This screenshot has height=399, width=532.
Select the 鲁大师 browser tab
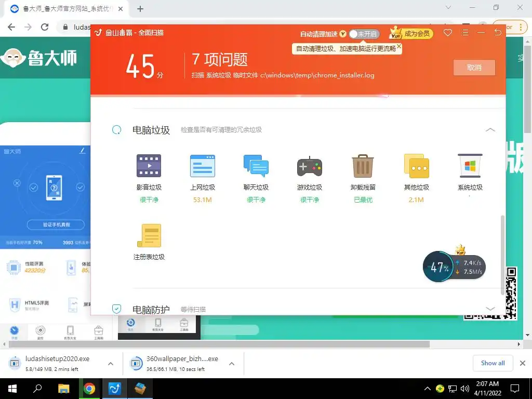click(66, 9)
